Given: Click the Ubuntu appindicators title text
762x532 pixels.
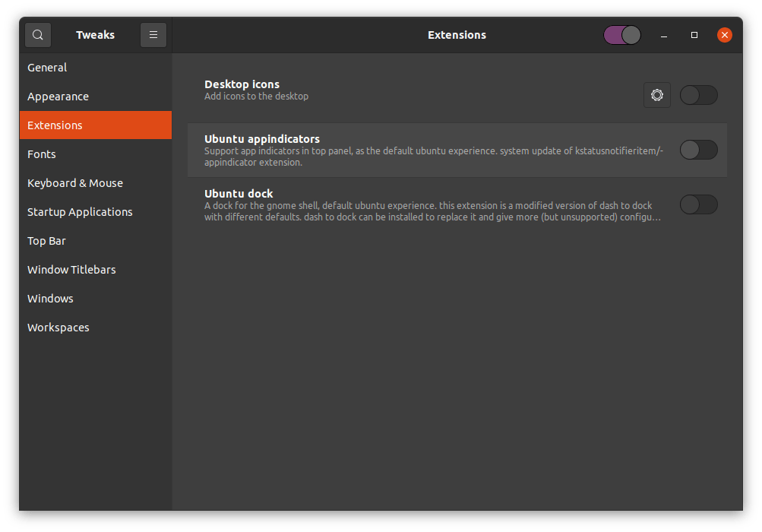Looking at the screenshot, I should click(x=262, y=139).
